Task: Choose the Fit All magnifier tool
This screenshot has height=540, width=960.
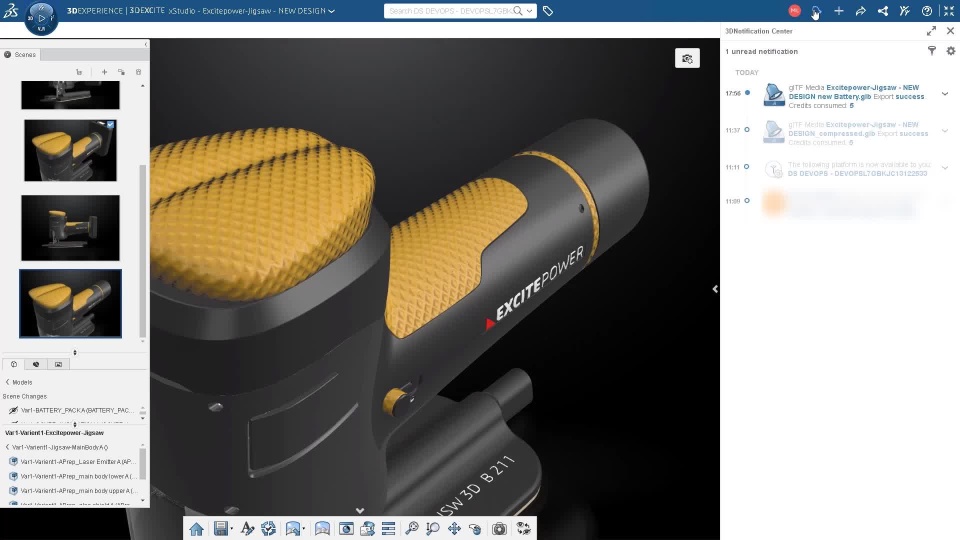Action: click(412, 529)
